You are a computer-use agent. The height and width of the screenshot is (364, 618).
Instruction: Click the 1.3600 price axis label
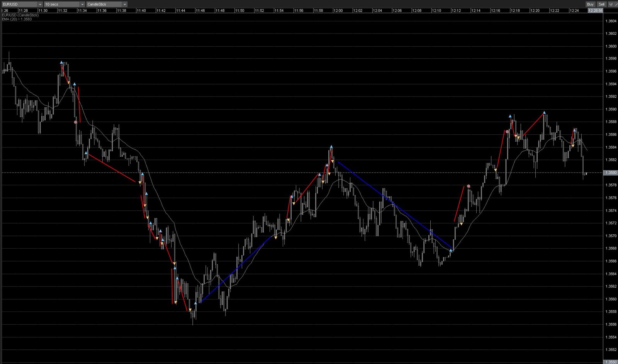coord(611,46)
